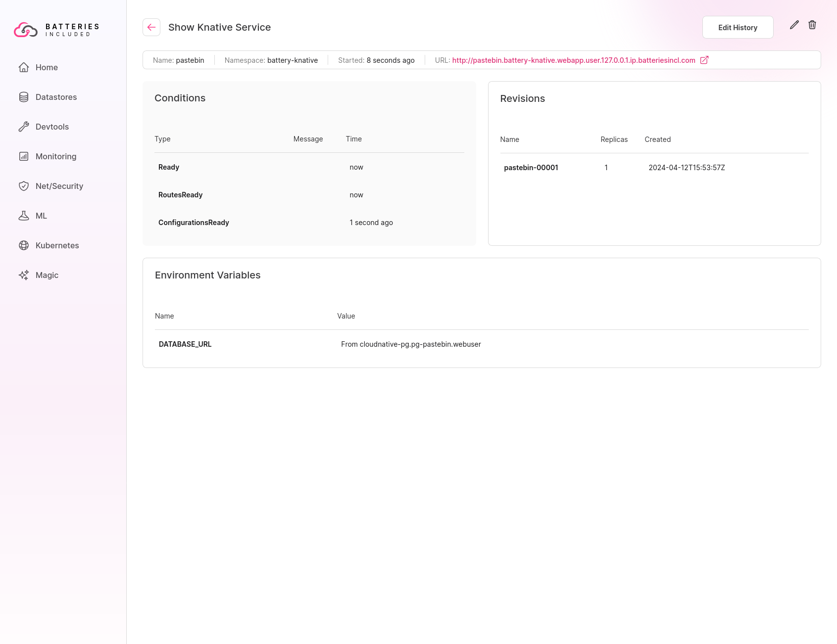Click the pencil edit icon
Screen dimensions: 837x644
794,25
